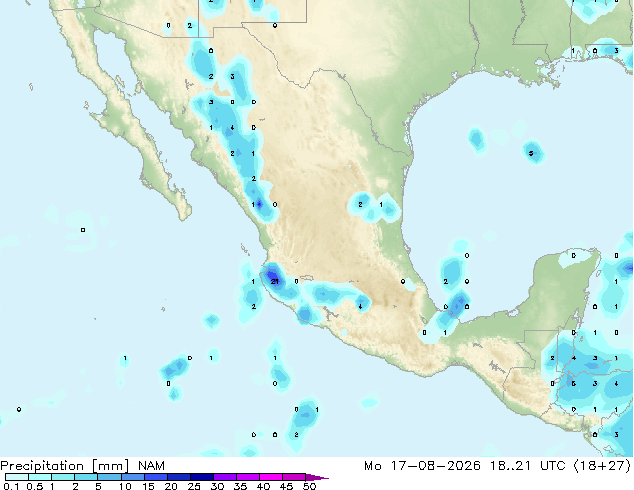Click the 2–5 mm legend swatch
Screen dimensions: 634x490
point(86,477)
